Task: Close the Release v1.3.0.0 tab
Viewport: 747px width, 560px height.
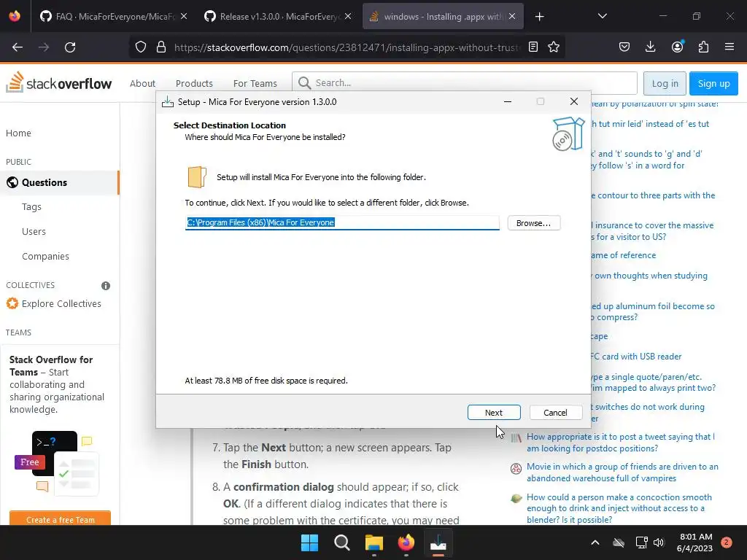Action: 348,16
